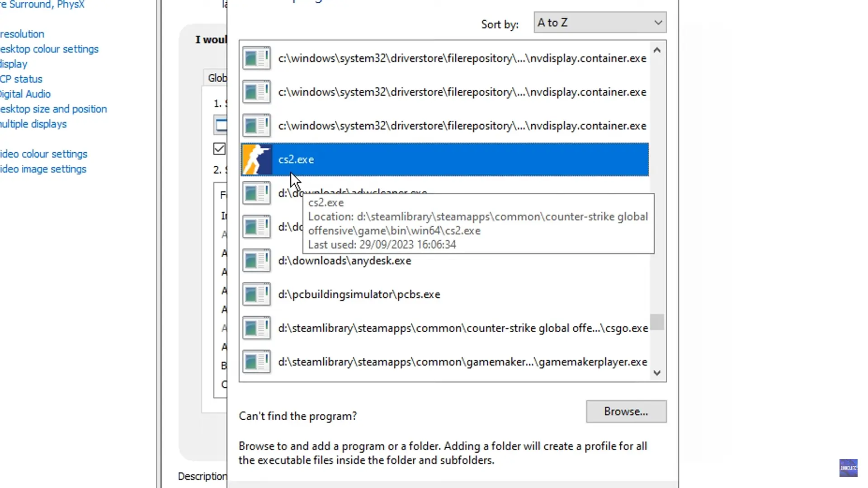Click the list scroll down arrow
The width and height of the screenshot is (868, 488).
[657, 373]
